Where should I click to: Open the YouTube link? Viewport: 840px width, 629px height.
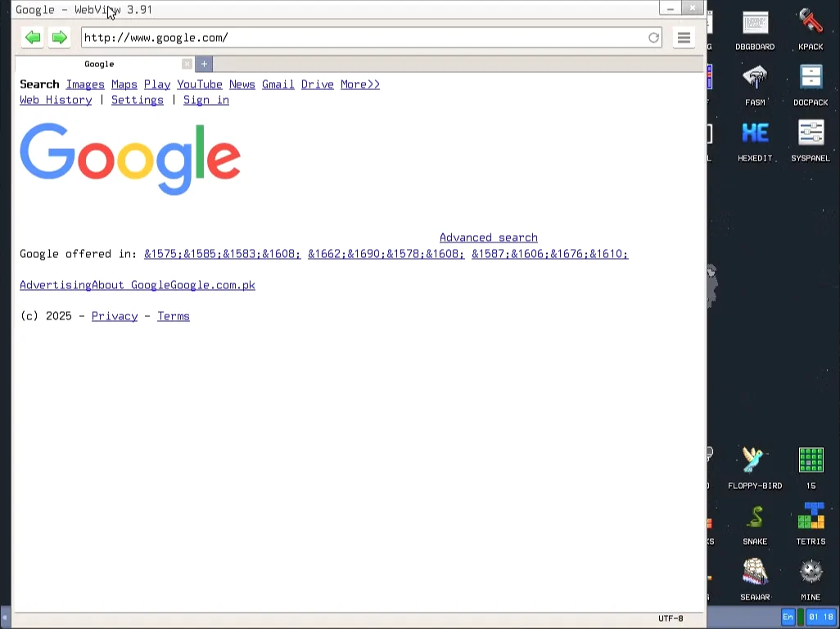pos(199,84)
